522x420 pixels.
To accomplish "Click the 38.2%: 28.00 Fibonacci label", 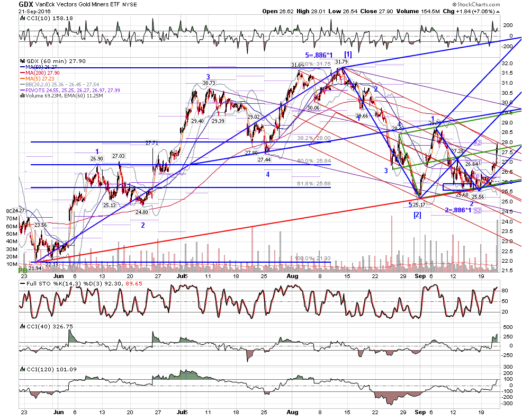I will point(314,138).
